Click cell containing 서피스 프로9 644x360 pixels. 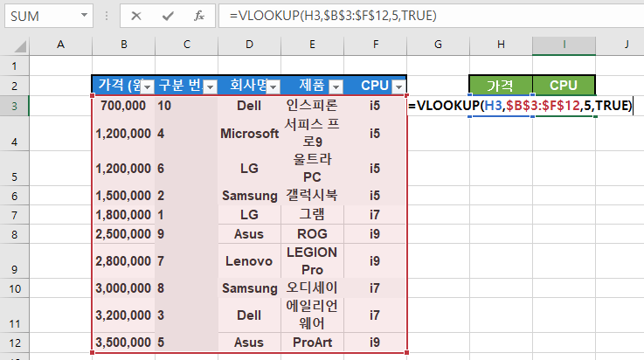[x=312, y=134]
